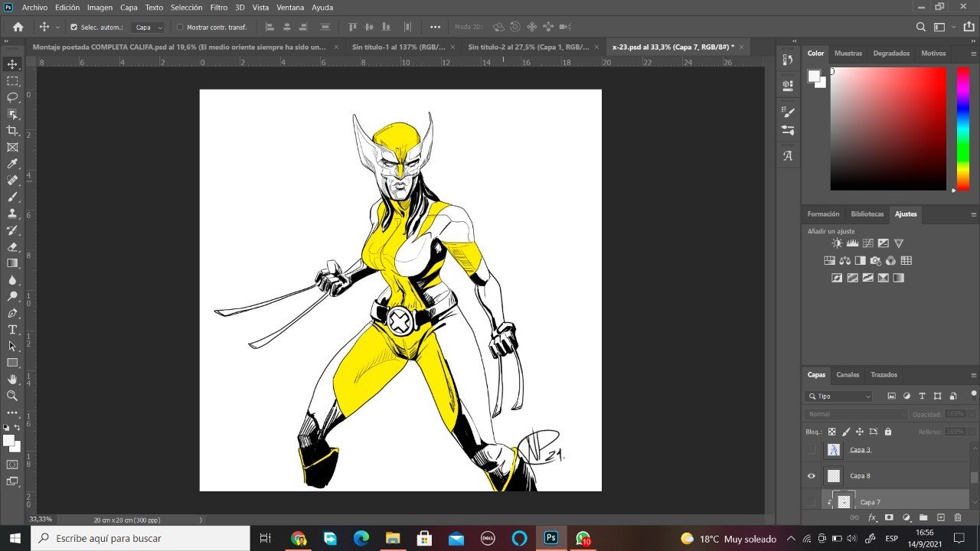
Task: Open the Search icon in options bar
Action: (922, 27)
